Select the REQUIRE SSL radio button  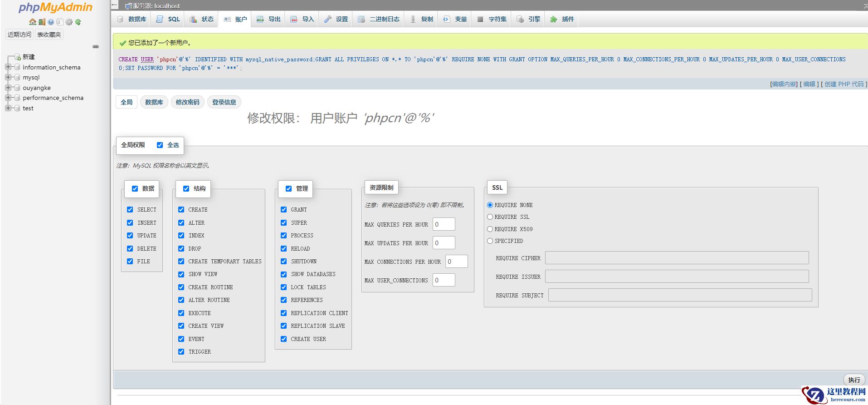tap(490, 217)
